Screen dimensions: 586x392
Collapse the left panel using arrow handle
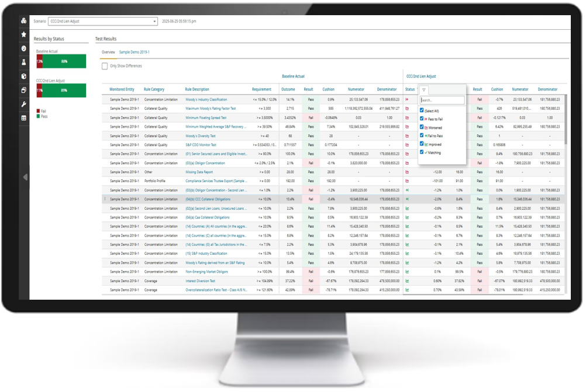tap(25, 176)
